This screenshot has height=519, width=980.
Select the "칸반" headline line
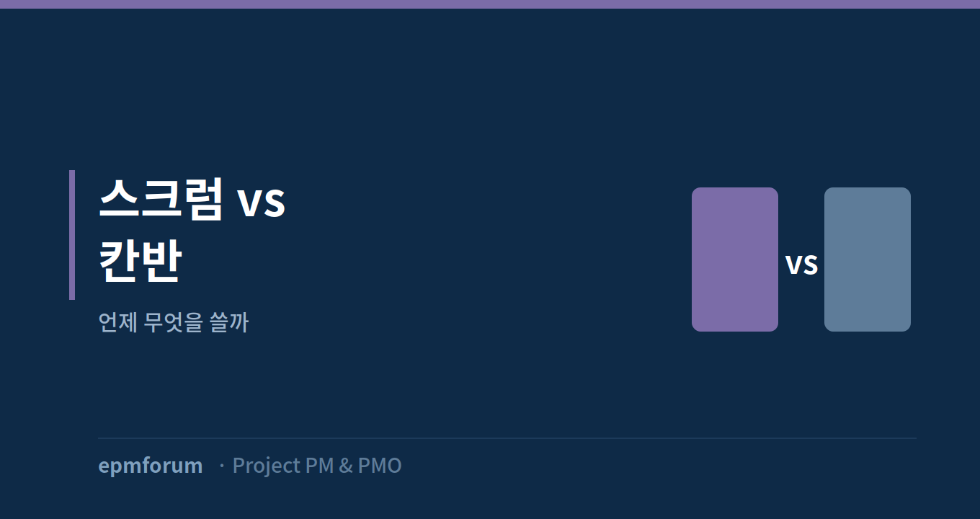tap(141, 259)
